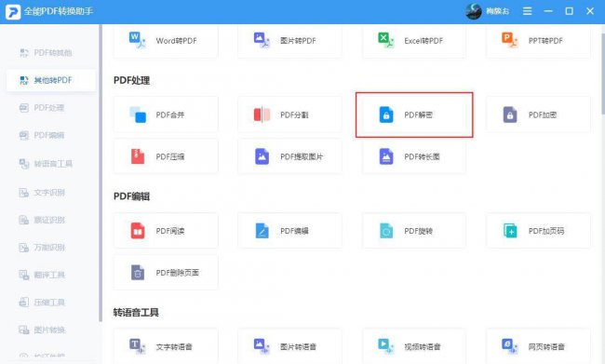605x364 pixels.
Task: Select the PDF转长图 tool
Action: pyautogui.click(x=413, y=156)
